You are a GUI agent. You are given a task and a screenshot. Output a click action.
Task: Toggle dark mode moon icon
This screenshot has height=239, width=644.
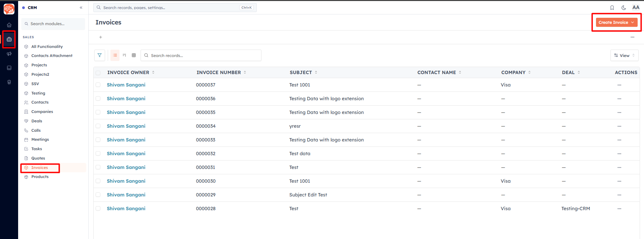(624, 8)
